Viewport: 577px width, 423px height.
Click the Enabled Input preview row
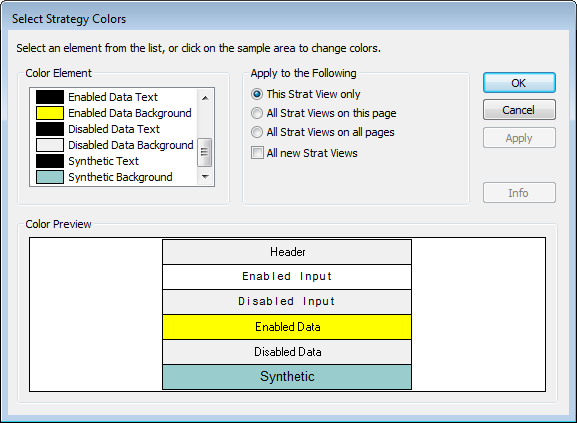tap(287, 277)
